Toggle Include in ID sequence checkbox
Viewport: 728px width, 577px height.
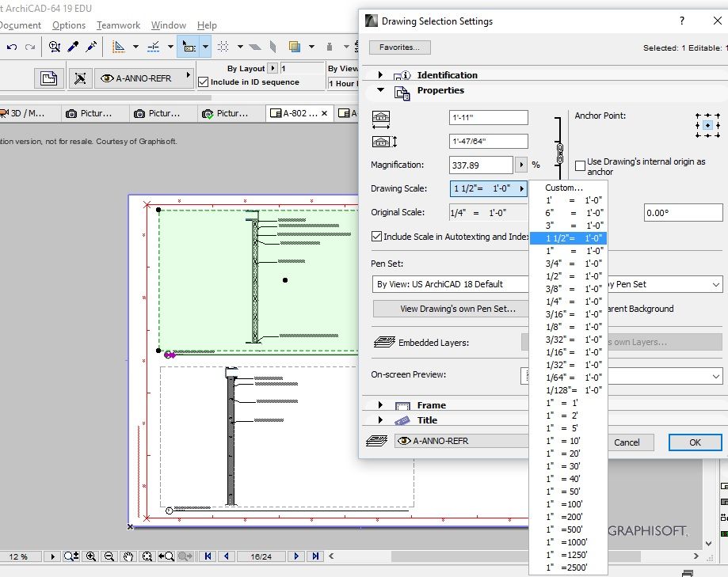point(204,82)
